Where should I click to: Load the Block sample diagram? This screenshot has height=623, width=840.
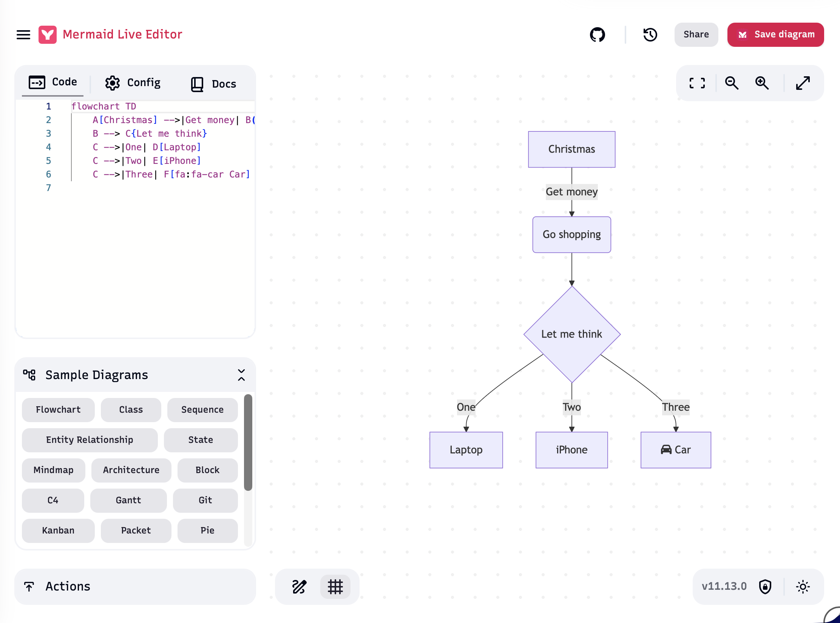pos(207,470)
